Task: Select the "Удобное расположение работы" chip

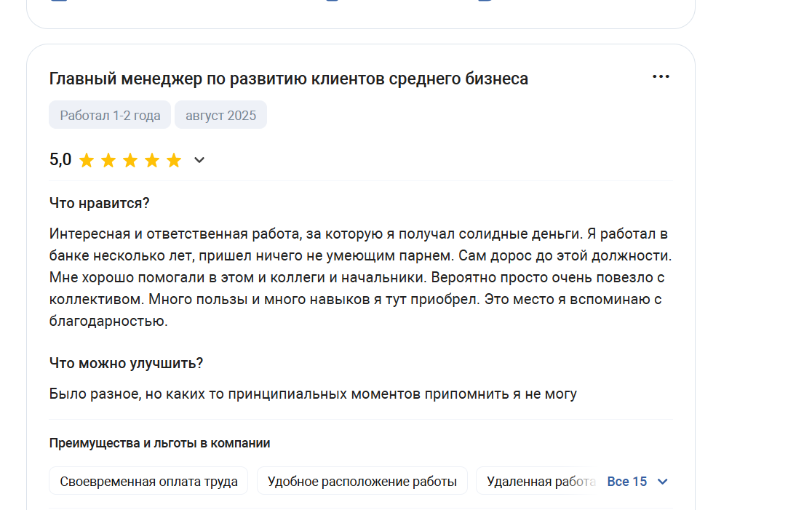Action: click(362, 481)
